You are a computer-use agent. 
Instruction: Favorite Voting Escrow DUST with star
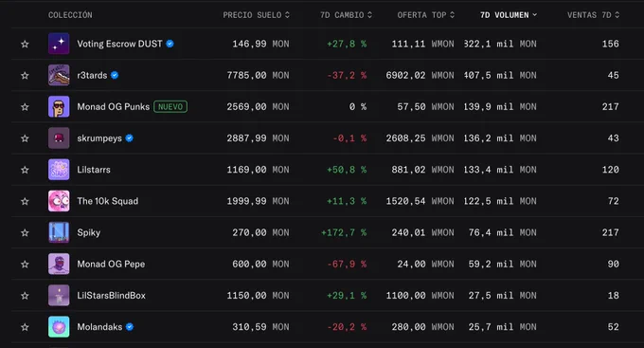tap(25, 44)
